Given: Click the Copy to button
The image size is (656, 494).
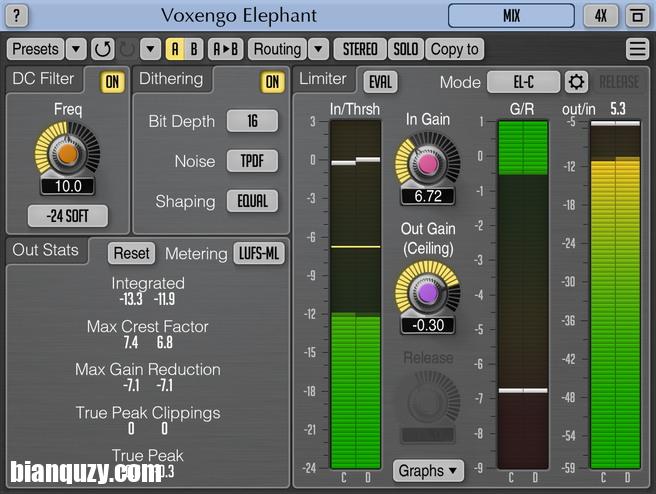Looking at the screenshot, I should click(454, 49).
